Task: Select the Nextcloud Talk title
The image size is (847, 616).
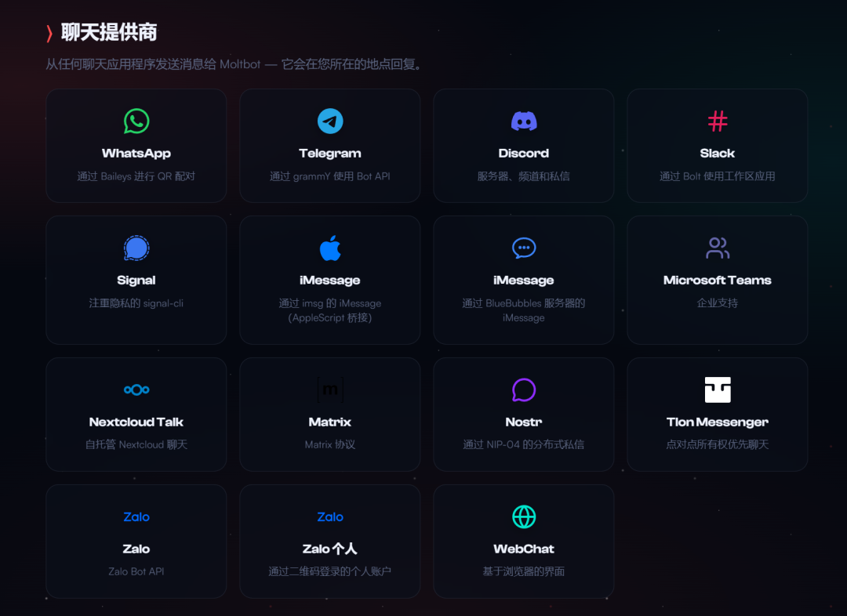Action: coord(136,422)
